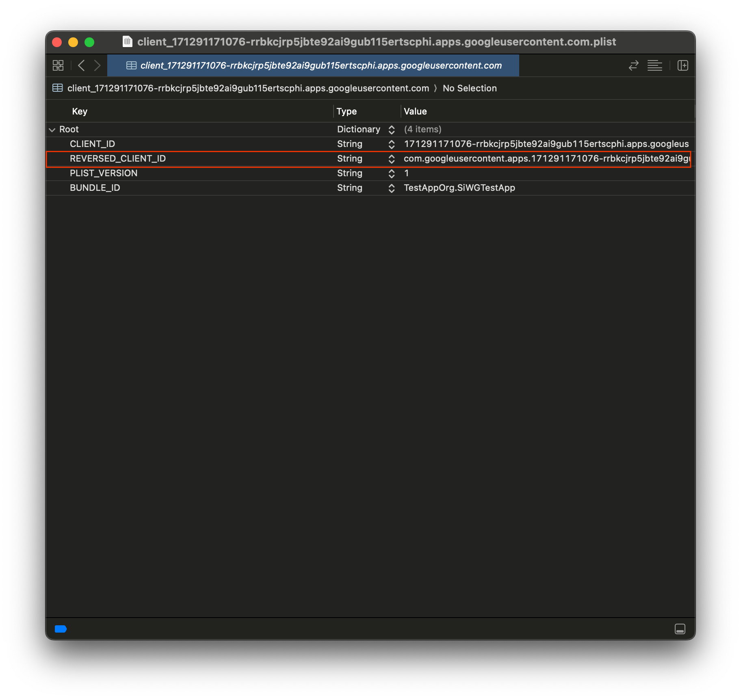Screen dimensions: 741x700
Task: Select the highlighted REVERSED_CLIENT_ID row
Action: pos(183,159)
